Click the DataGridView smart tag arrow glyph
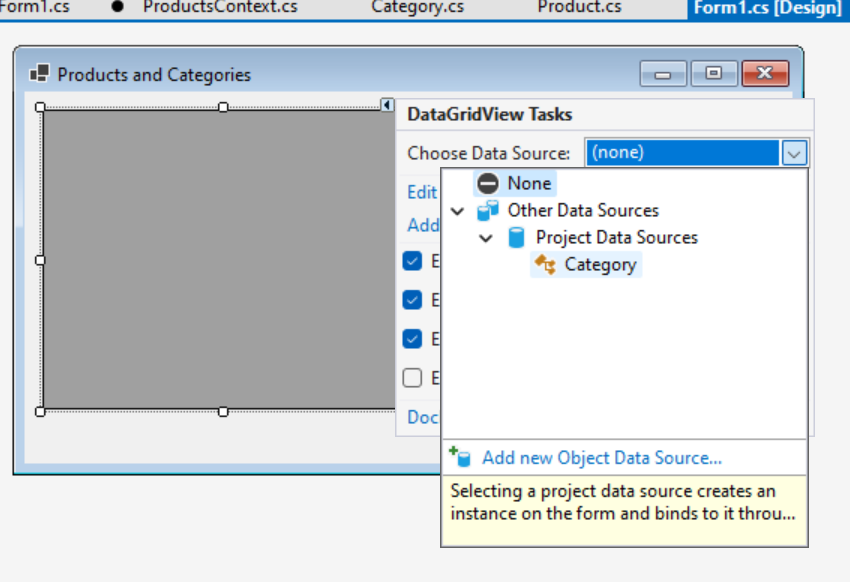Image resolution: width=850 pixels, height=582 pixels. pos(388,106)
